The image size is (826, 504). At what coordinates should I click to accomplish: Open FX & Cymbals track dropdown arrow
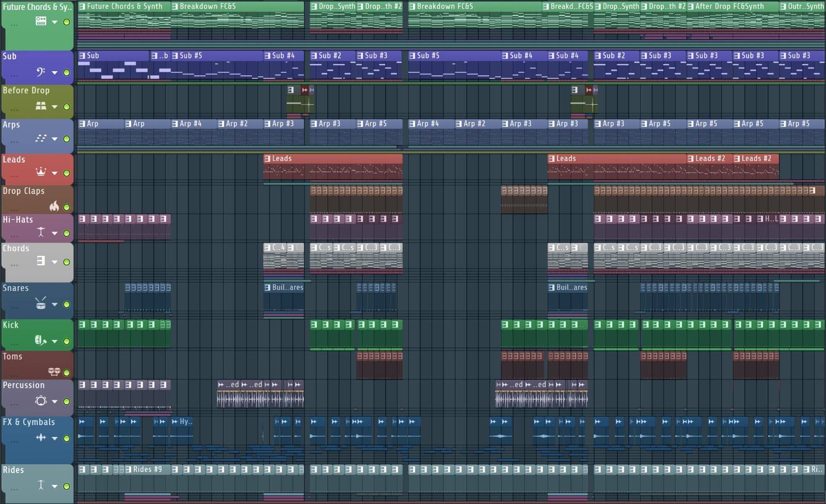pyautogui.click(x=54, y=438)
